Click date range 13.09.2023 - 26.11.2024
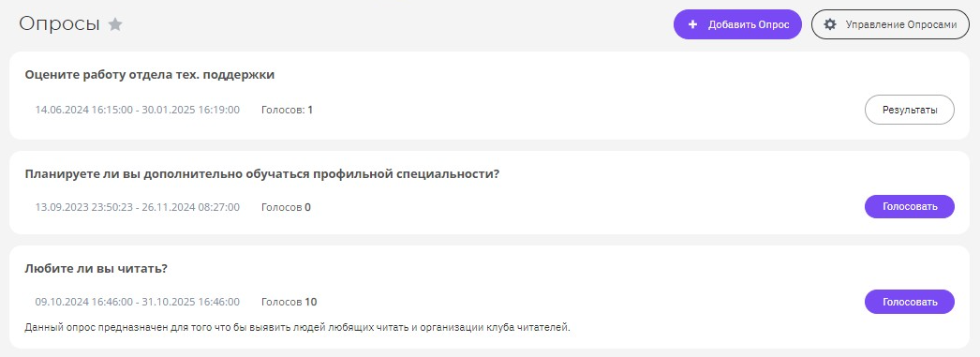 [137, 207]
